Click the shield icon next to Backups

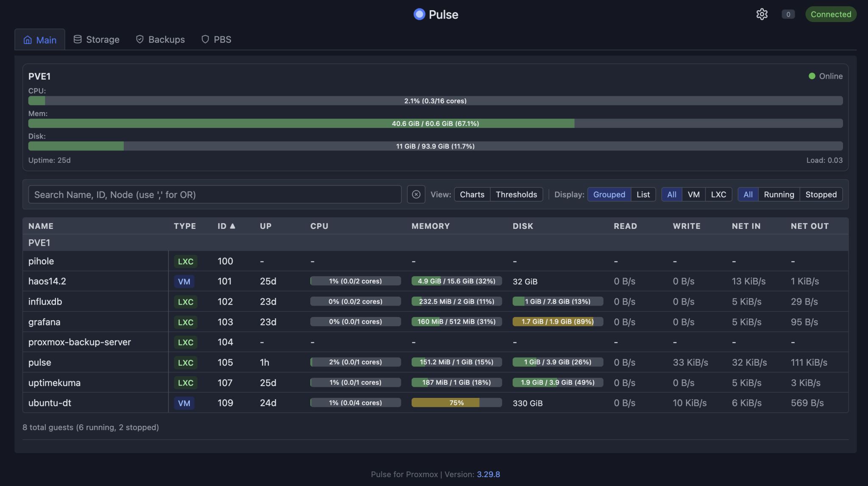[x=139, y=39]
